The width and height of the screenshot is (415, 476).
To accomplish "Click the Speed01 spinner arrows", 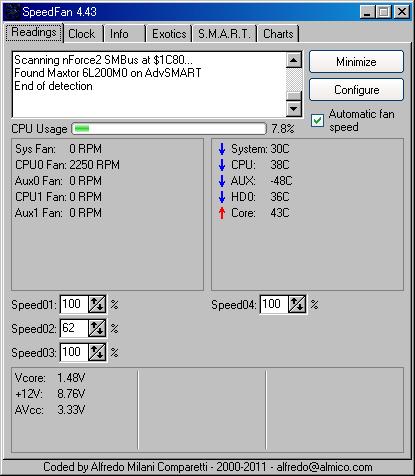I will (x=97, y=304).
